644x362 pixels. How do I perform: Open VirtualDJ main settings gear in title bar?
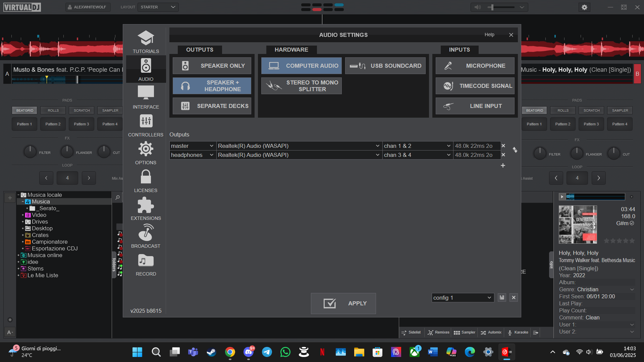coord(584,7)
